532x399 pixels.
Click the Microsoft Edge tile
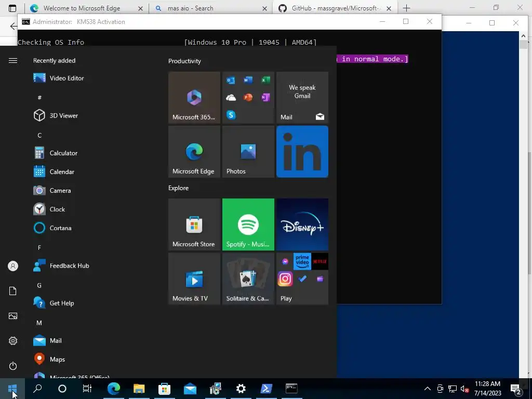pyautogui.click(x=194, y=152)
